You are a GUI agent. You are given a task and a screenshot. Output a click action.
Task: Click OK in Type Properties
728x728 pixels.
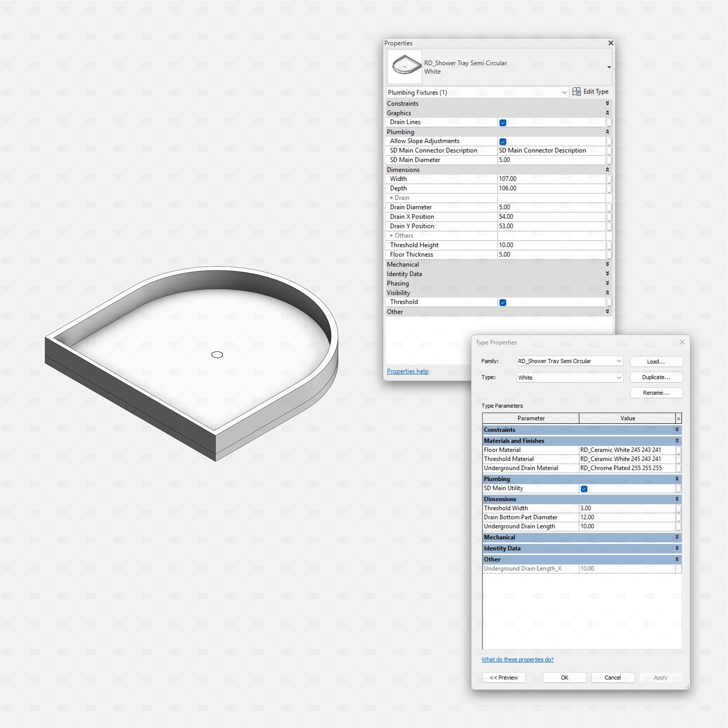[564, 677]
